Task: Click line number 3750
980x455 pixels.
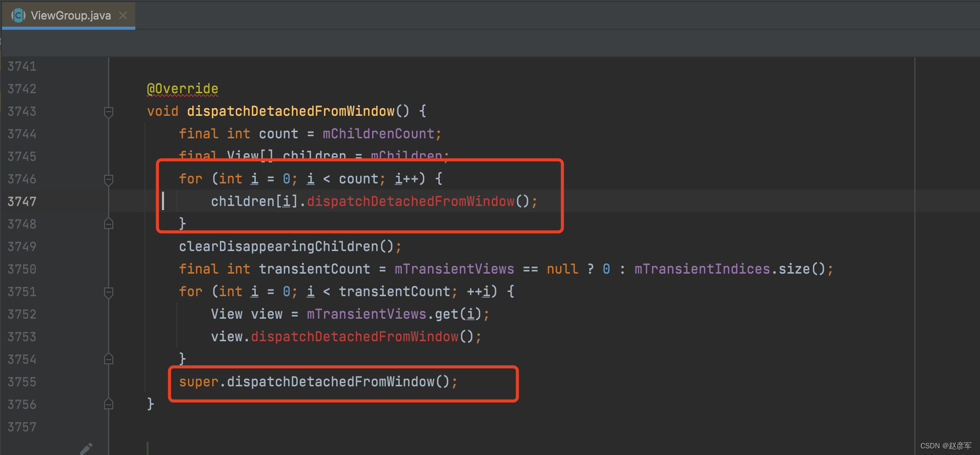Action: pos(22,270)
